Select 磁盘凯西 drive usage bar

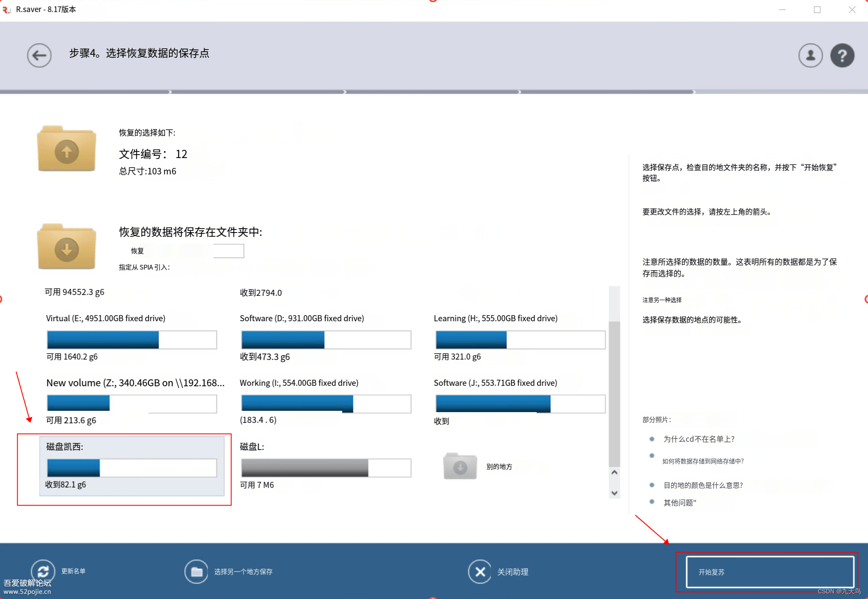coord(132,468)
